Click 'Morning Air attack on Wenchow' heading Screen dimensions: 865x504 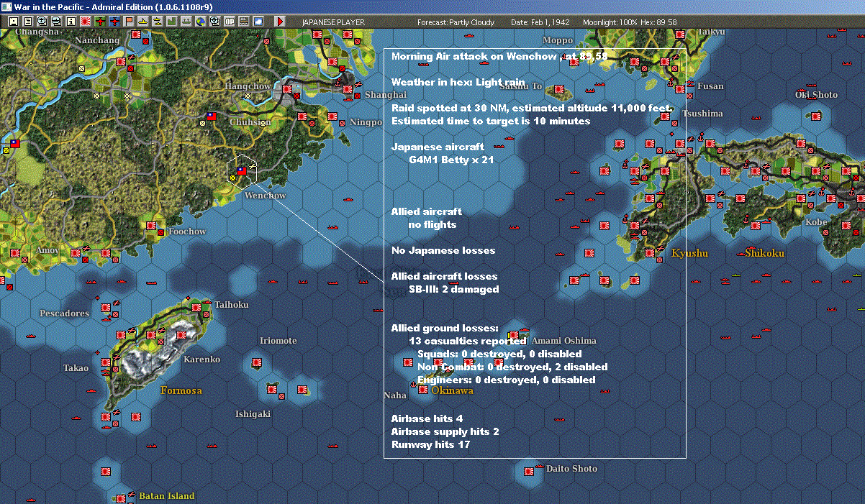[474, 56]
